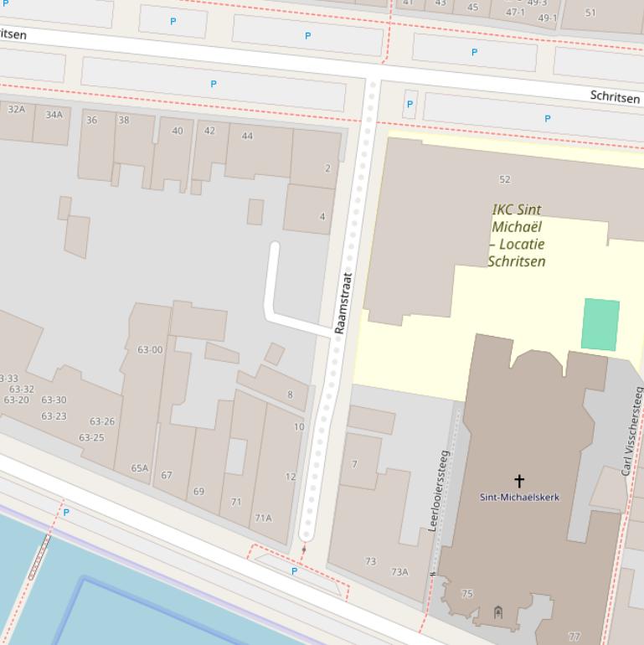
Task: Click the gate marker on Leerlooierssteeg
Action: (x=433, y=574)
